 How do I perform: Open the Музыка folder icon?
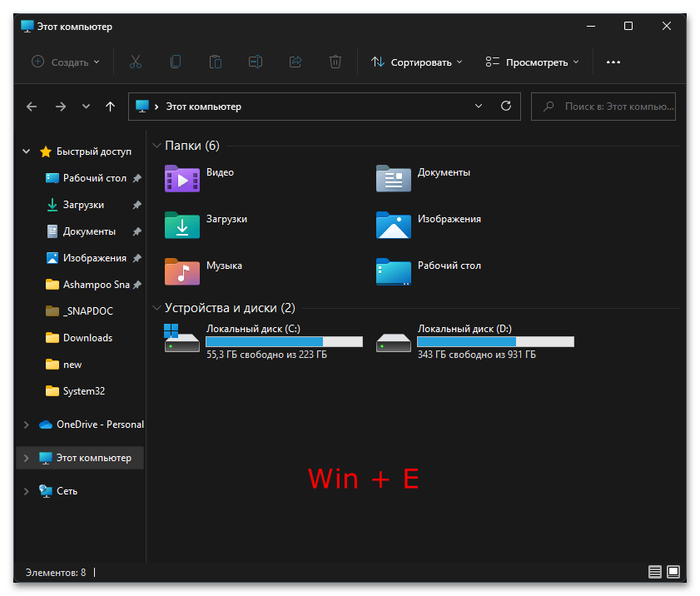[x=181, y=271]
